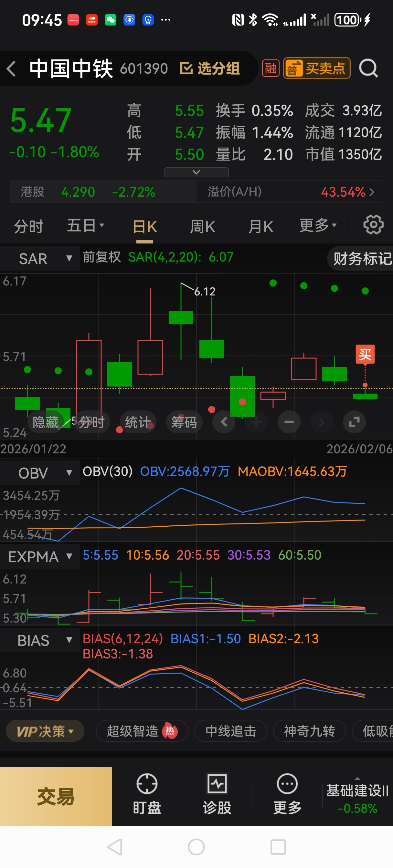Screen dimensions: 393x868
Task: Open chart settings gear icon
Action: (x=373, y=225)
